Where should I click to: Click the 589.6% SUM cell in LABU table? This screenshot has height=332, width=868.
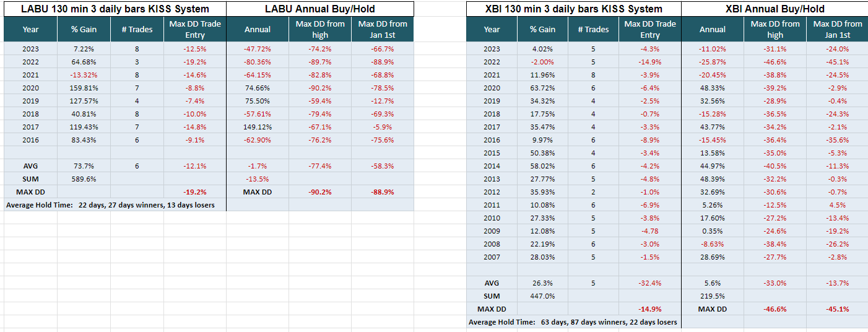(x=84, y=179)
